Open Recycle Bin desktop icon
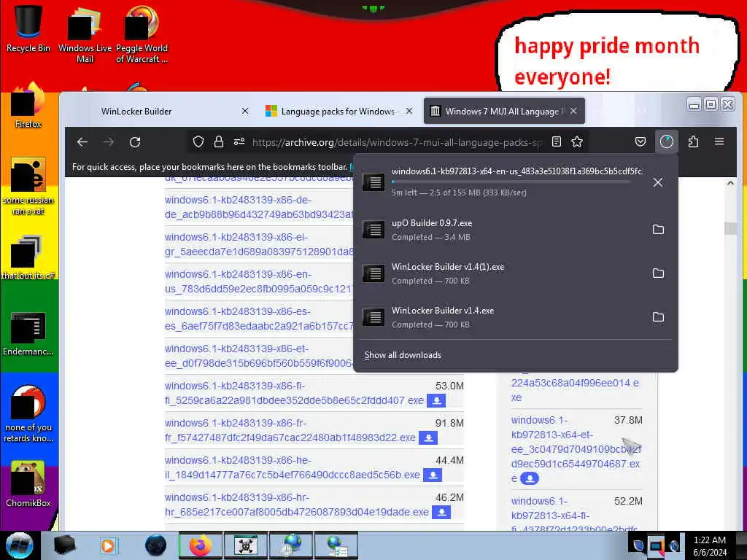The image size is (747, 560). tap(28, 28)
